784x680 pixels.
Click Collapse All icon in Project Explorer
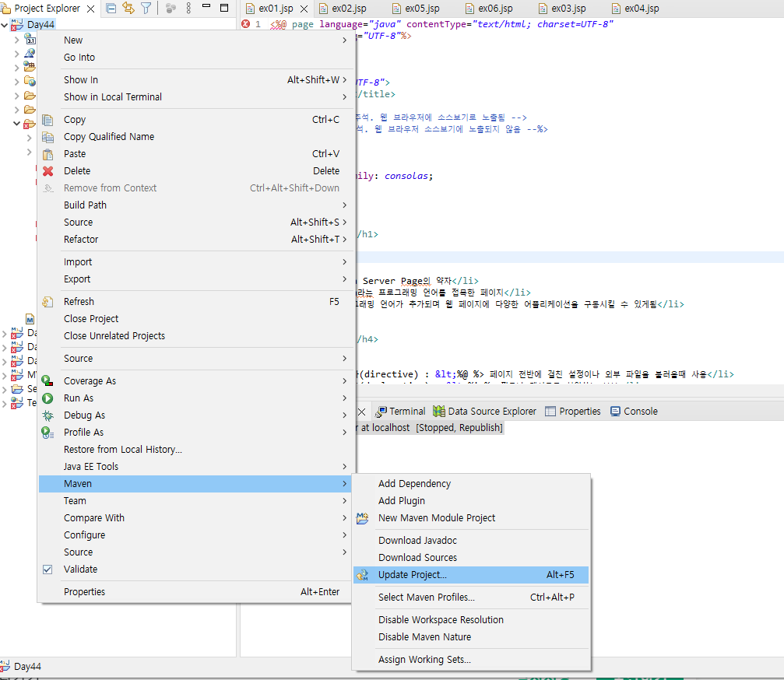111,8
